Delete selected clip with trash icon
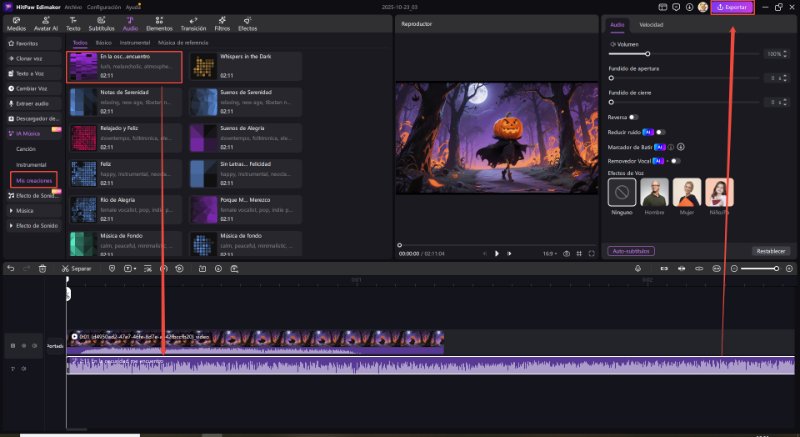800x437 pixels. pyautogui.click(x=42, y=269)
